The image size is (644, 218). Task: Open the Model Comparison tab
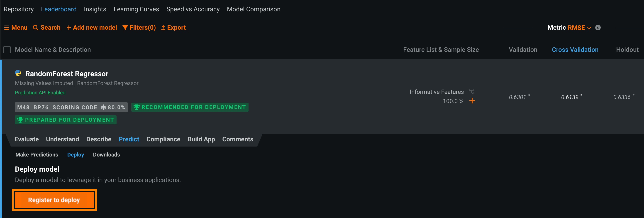(254, 9)
